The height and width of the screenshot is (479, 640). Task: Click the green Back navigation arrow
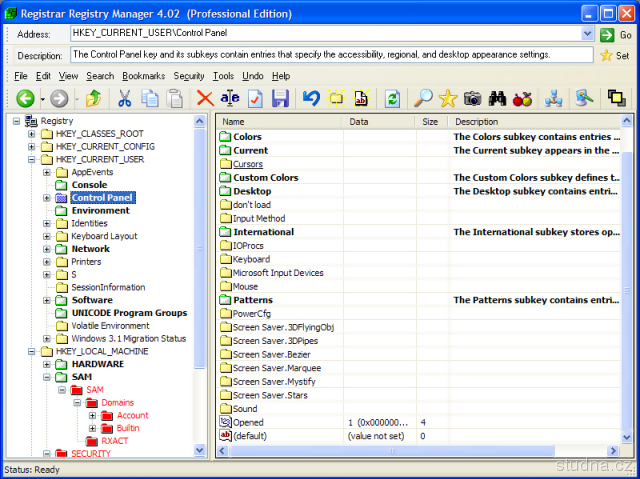click(x=25, y=98)
